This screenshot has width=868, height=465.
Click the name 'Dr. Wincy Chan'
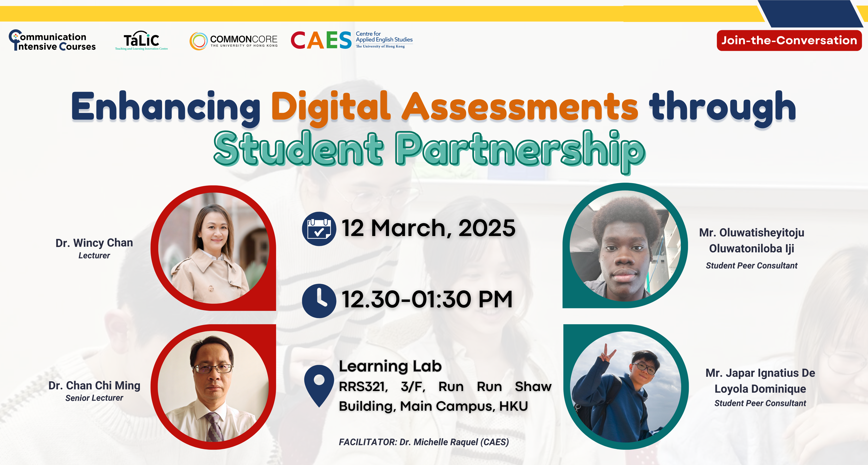94,243
